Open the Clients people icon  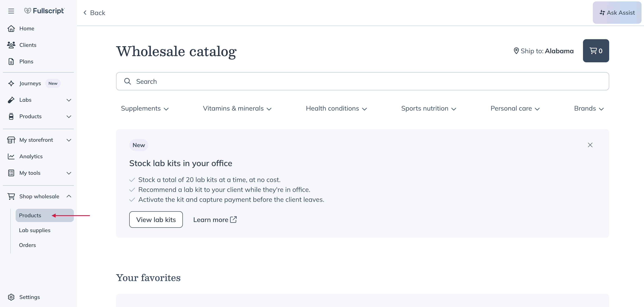tap(11, 45)
